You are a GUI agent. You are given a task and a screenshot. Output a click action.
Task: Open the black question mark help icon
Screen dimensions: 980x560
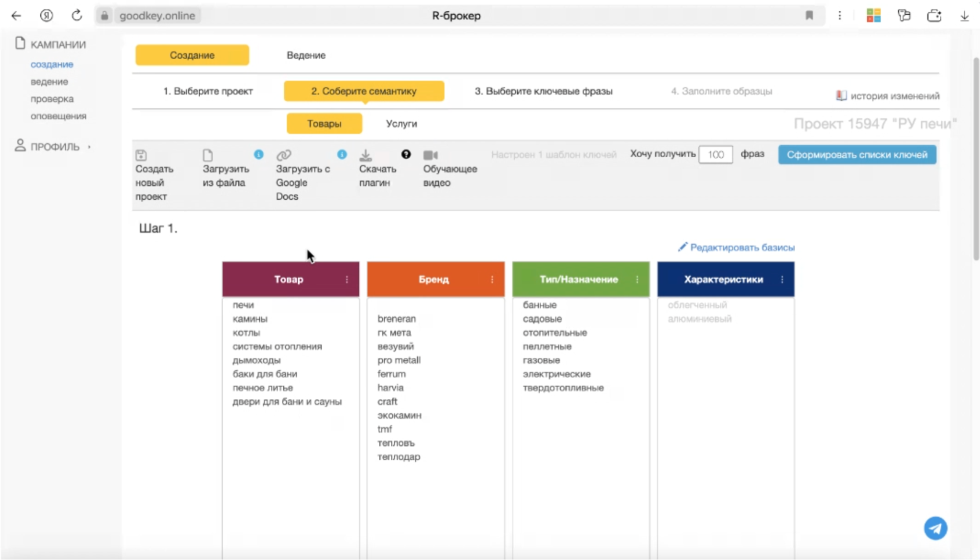[406, 154]
